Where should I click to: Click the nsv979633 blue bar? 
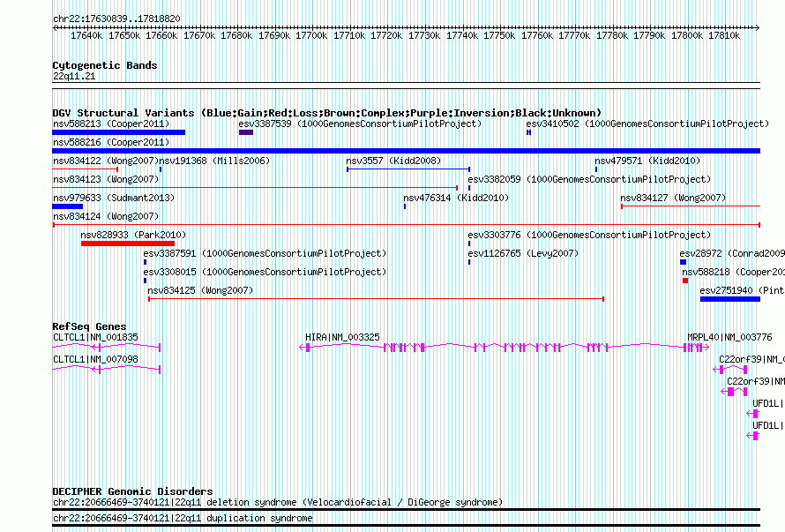(68, 206)
